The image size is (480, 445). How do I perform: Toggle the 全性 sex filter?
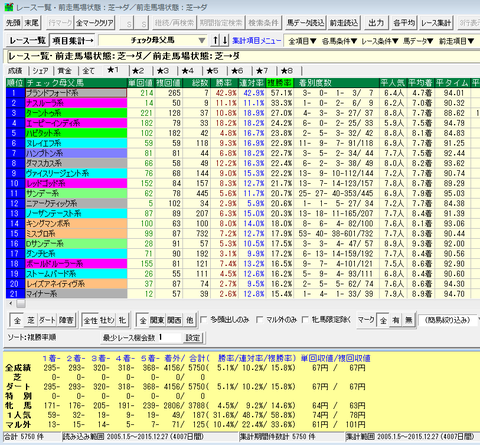(90, 320)
